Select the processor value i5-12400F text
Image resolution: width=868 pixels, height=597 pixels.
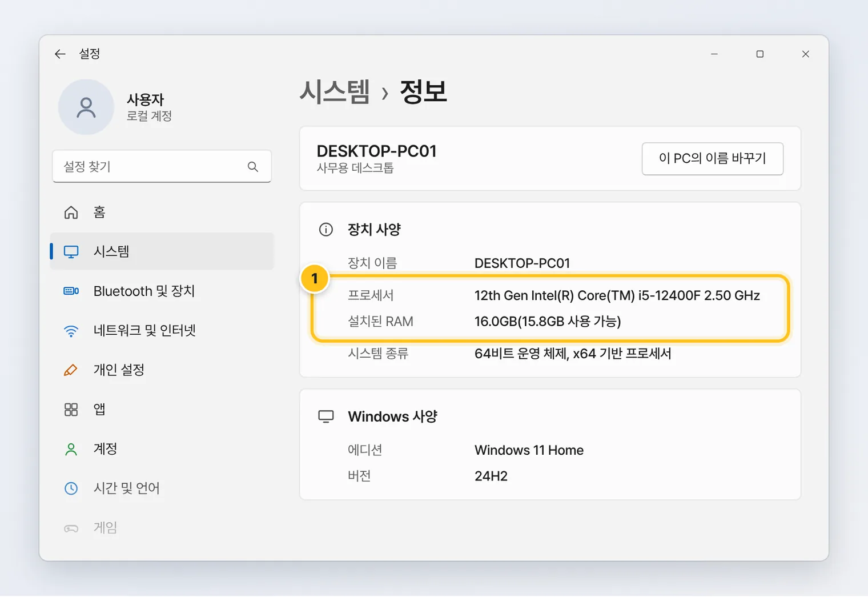(617, 295)
